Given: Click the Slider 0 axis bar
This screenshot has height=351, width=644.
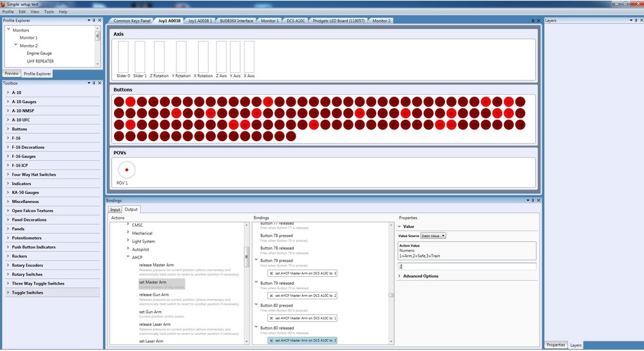Looking at the screenshot, I should click(123, 57).
